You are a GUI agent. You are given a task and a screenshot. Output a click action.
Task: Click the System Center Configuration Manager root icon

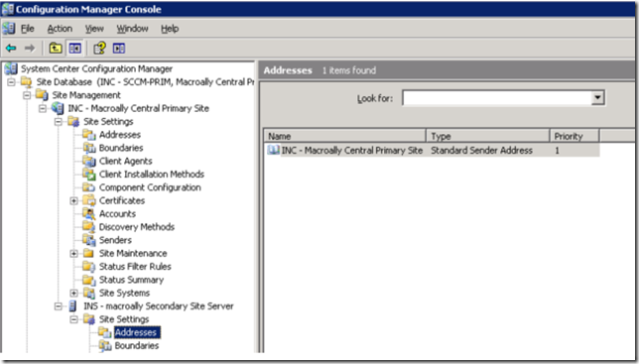tap(11, 68)
